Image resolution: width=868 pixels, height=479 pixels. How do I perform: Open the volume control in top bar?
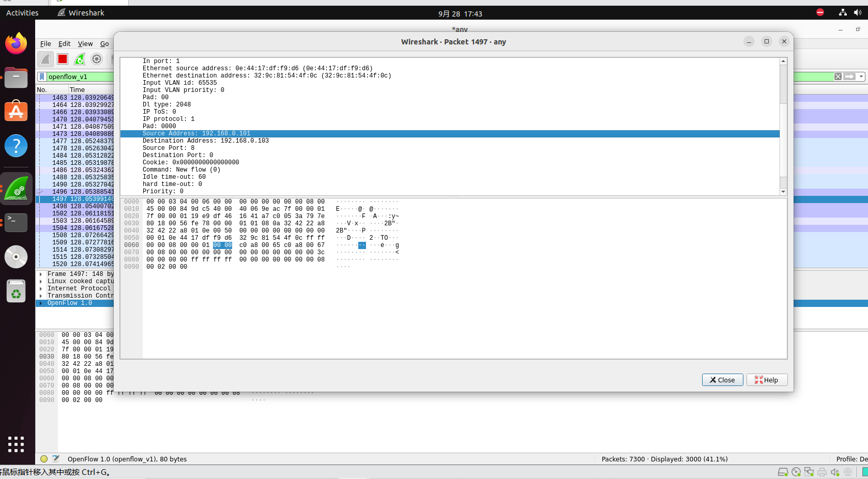858,12
